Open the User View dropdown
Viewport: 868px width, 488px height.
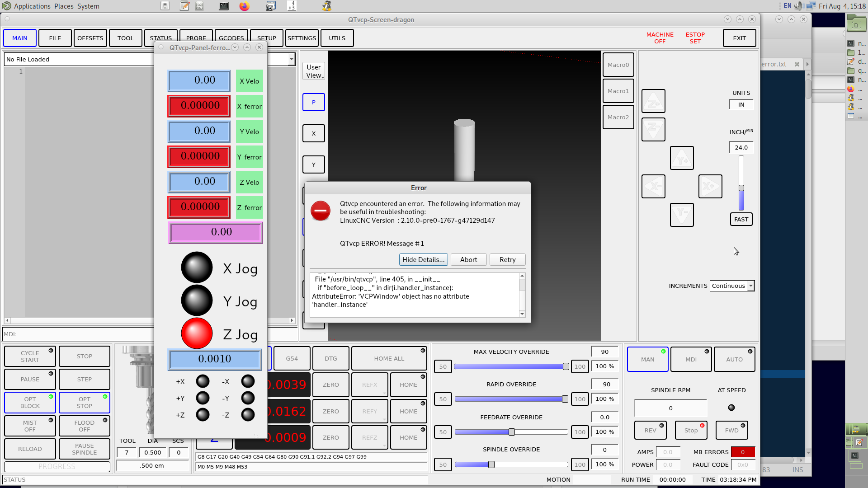[x=314, y=71]
